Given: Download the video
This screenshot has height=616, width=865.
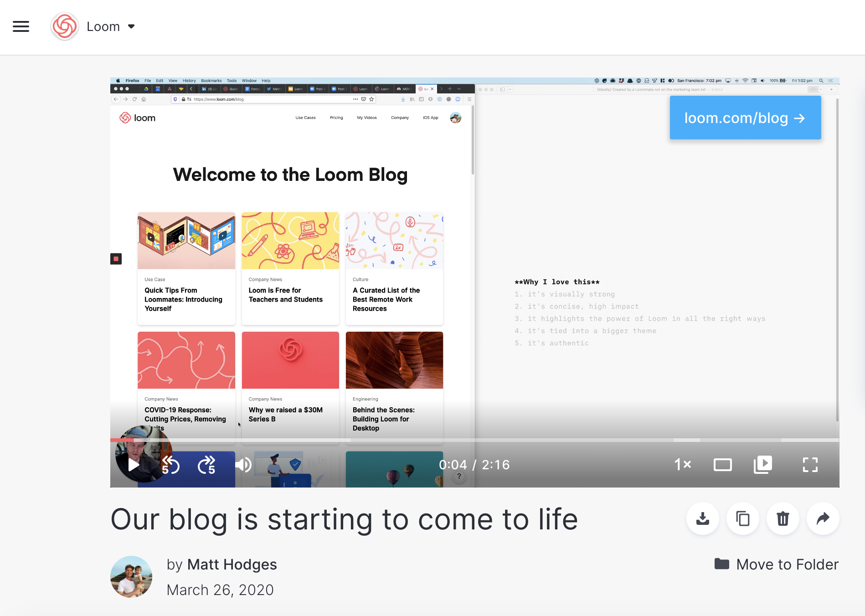Looking at the screenshot, I should point(703,518).
